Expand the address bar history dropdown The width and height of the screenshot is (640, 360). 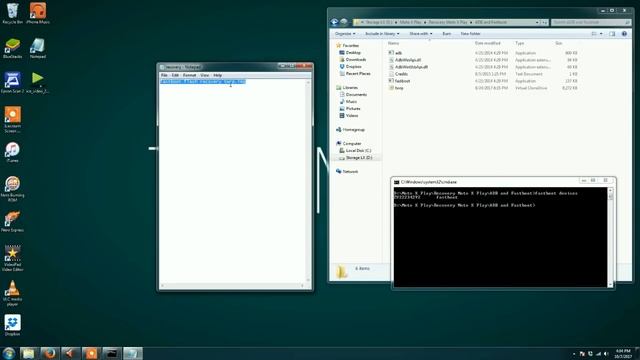point(537,22)
